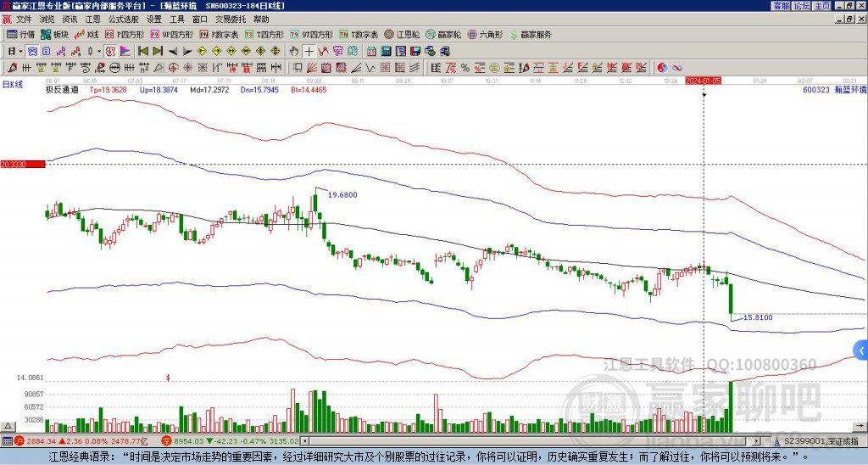
Task: Open the 六角形 tool
Action: coord(486,35)
